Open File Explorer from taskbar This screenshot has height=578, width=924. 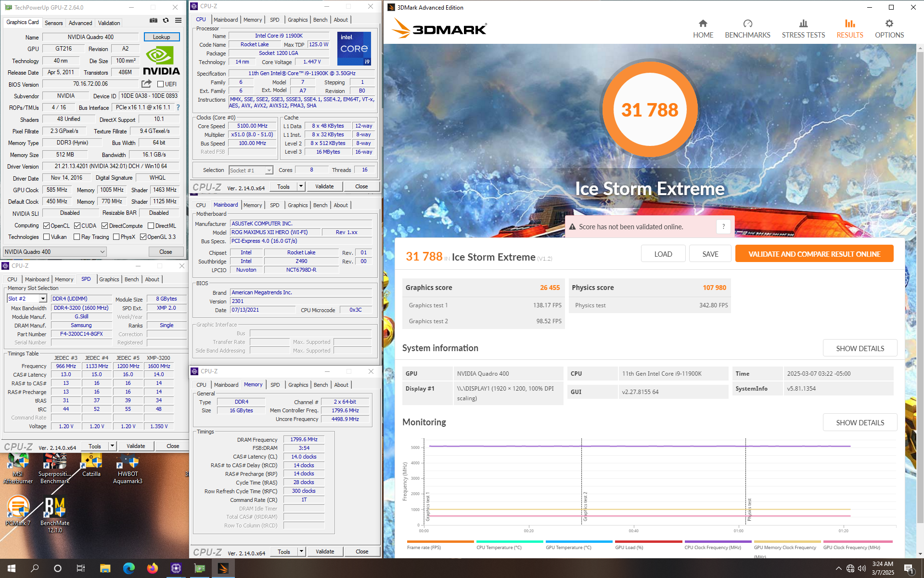coord(105,568)
